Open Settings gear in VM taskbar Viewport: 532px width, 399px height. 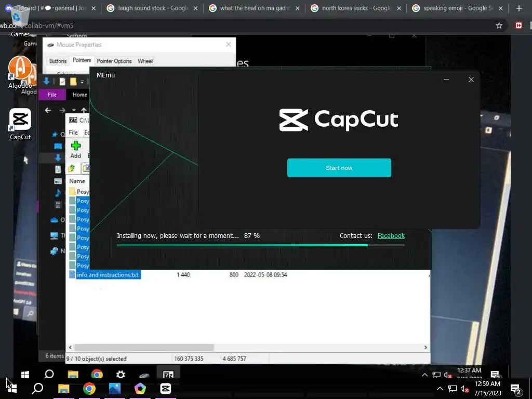click(x=121, y=374)
